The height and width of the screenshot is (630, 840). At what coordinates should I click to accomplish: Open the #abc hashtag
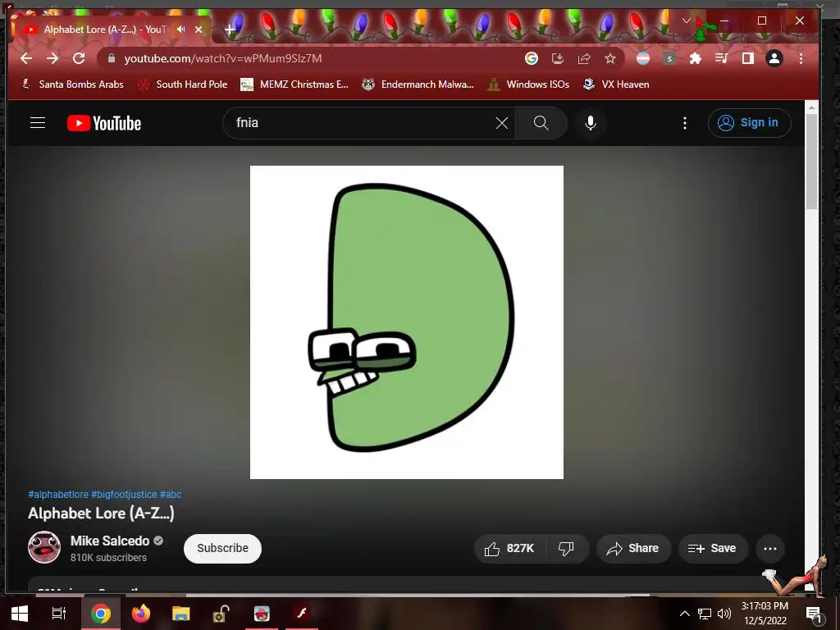pos(171,495)
